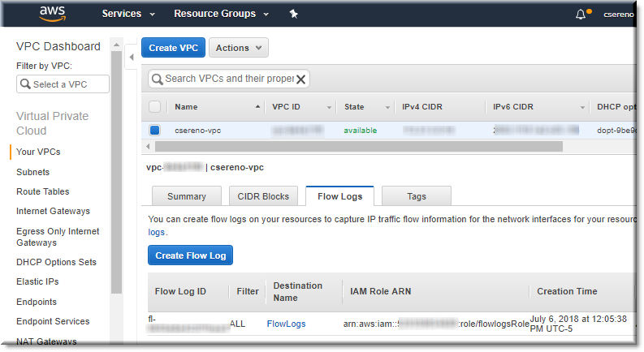Open the Services dropdown menu
This screenshot has width=644, height=352.
tap(128, 14)
